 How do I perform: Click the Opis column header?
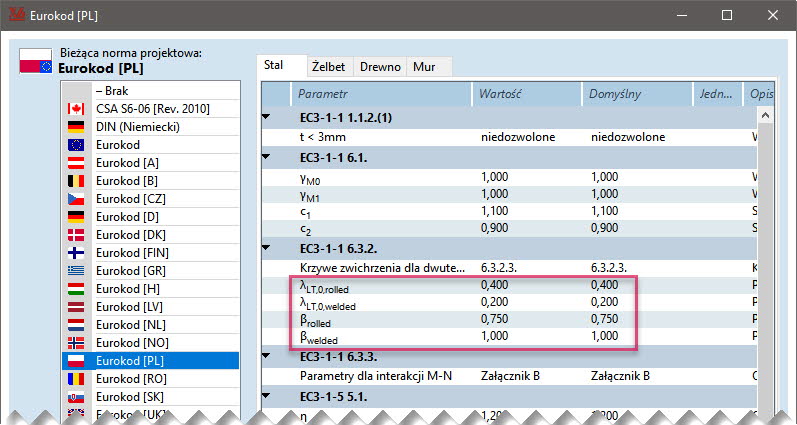click(759, 94)
